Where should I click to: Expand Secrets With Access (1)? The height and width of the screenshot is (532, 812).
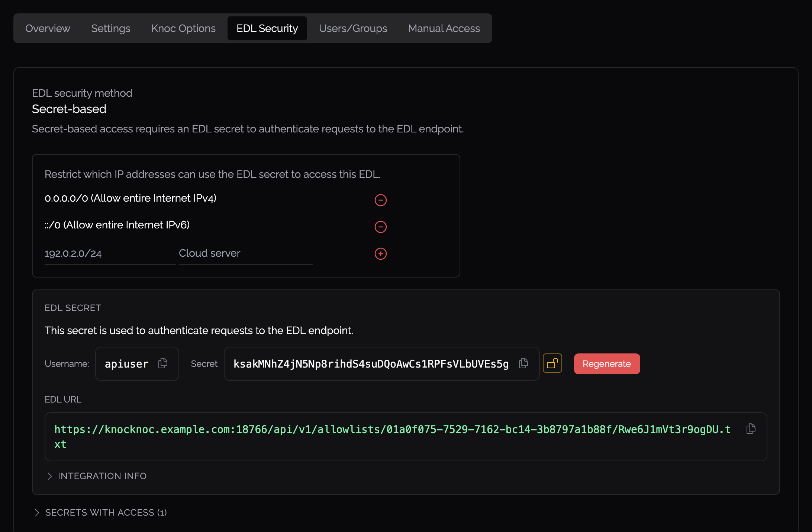(100, 512)
